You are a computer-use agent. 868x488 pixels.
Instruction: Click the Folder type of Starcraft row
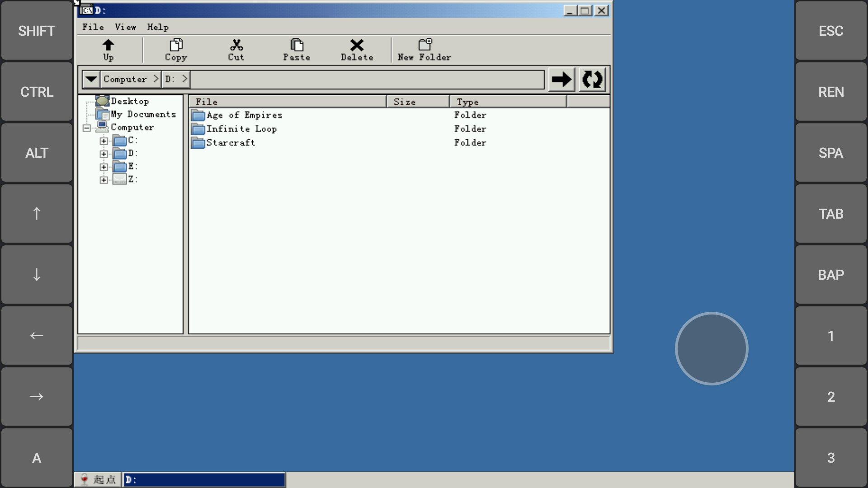pos(470,143)
